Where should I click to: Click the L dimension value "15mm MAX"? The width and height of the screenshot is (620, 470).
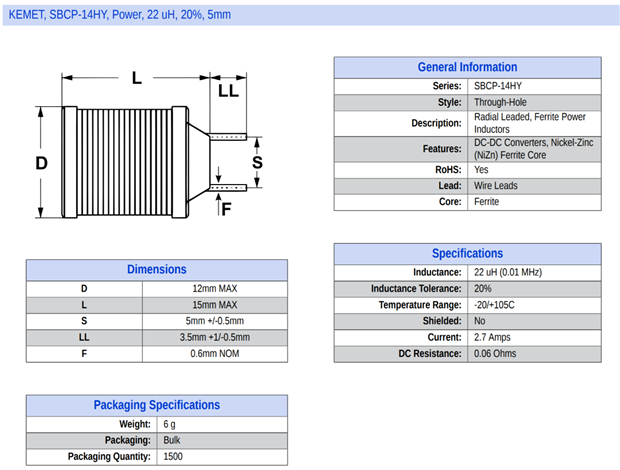(215, 305)
